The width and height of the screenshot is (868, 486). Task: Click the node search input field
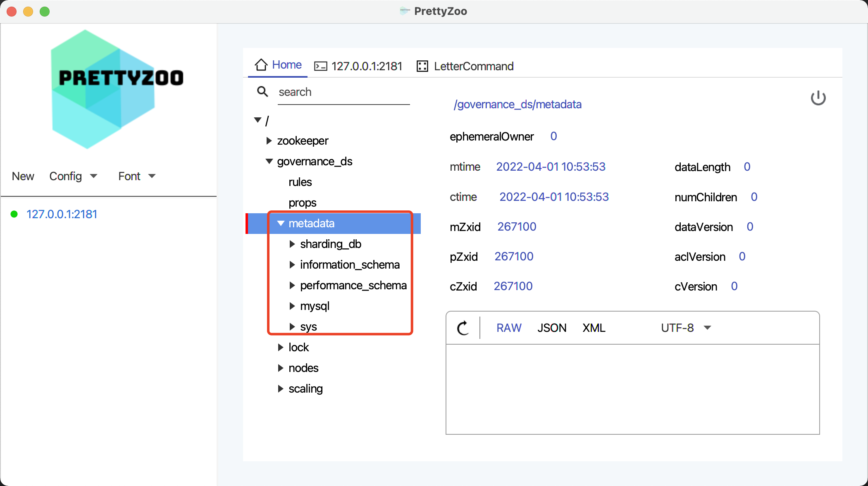pyautogui.click(x=343, y=92)
